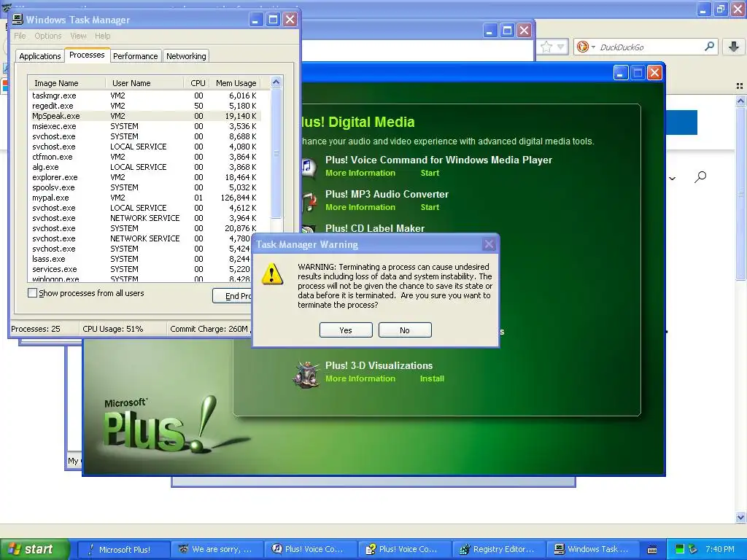
Task: Select lsass.exe process row
Action: pyautogui.click(x=141, y=259)
